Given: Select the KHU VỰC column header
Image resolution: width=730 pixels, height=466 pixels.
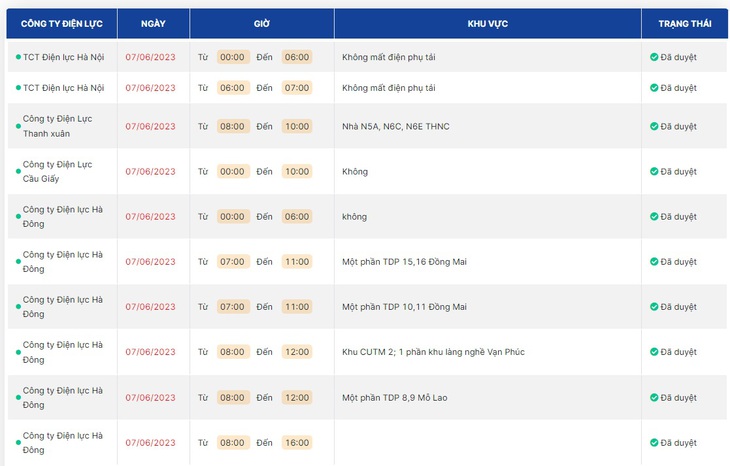Looking at the screenshot, I should coord(487,23).
